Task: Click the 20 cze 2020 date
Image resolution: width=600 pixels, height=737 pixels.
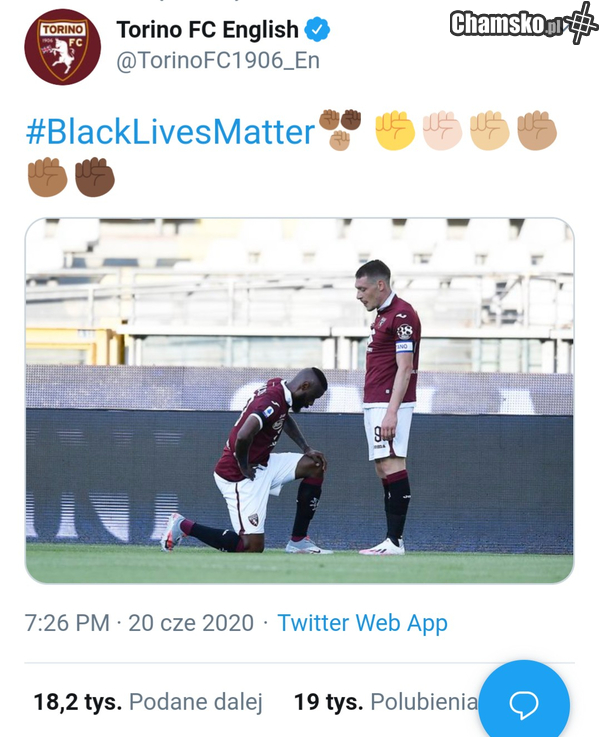Action: tap(191, 623)
